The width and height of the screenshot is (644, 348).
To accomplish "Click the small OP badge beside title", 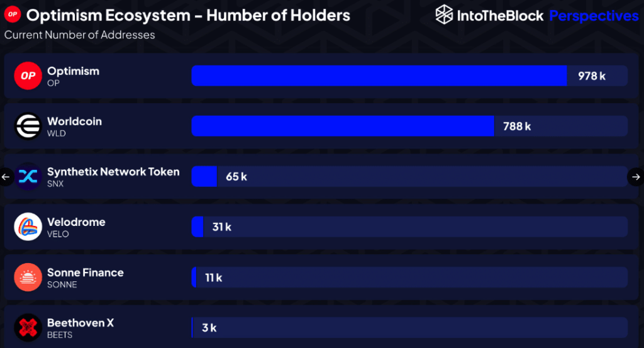I will click(11, 14).
